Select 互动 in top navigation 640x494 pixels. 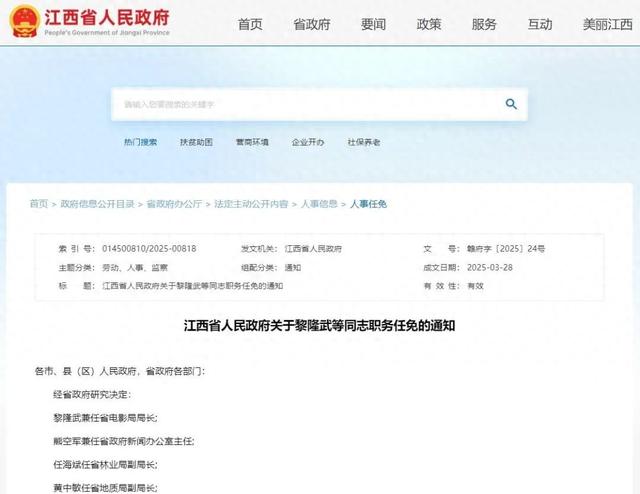coord(540,24)
